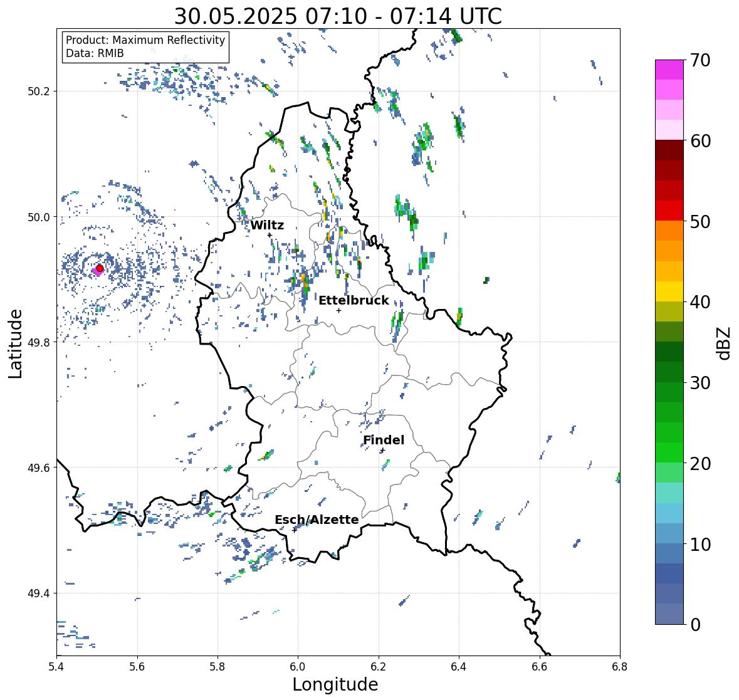The height and width of the screenshot is (700, 739).
Task: Click the 60 value on the colorbar
Action: coord(700,141)
